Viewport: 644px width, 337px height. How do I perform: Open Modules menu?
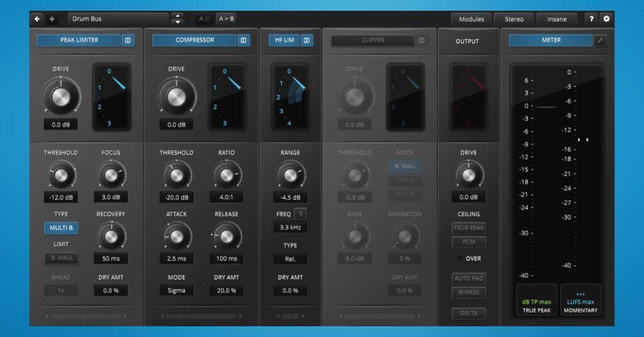tap(471, 19)
